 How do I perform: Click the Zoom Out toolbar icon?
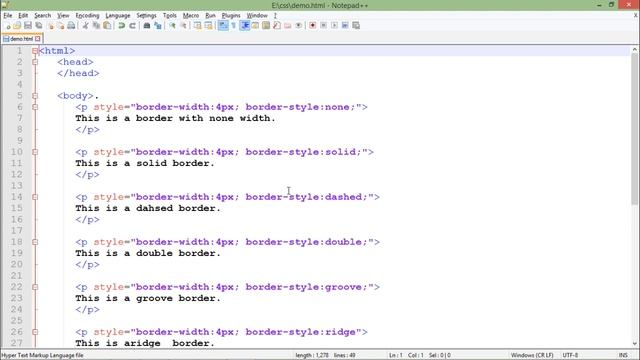point(183,25)
